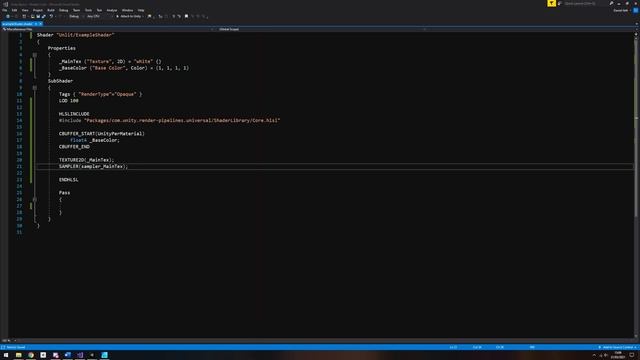This screenshot has width=640, height=360.
Task: Open Chrome from the taskbar
Action: (x=31, y=355)
